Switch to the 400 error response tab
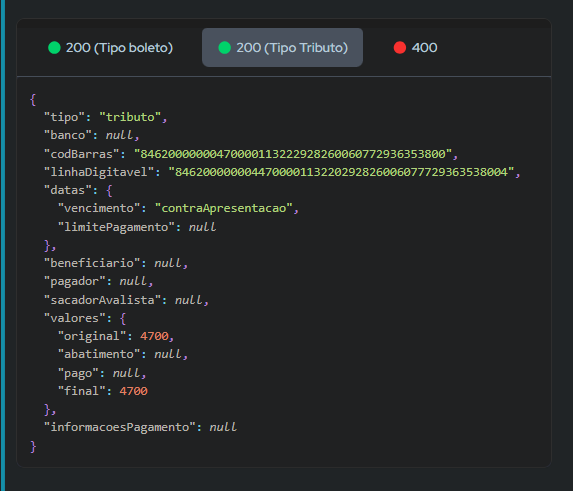This screenshot has width=573, height=491. (x=415, y=47)
